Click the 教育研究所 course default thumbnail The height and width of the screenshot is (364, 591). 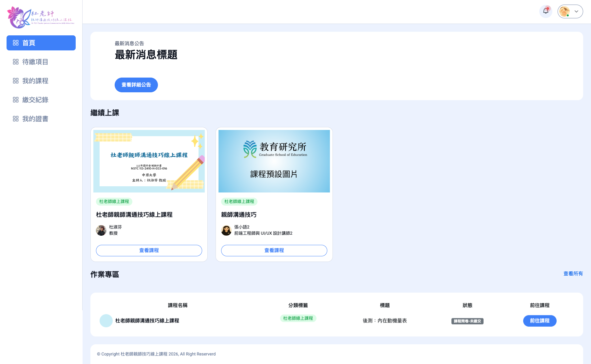coord(274,161)
